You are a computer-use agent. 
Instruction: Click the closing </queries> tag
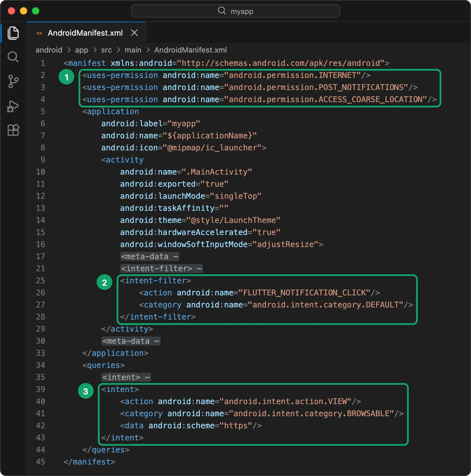(106, 450)
